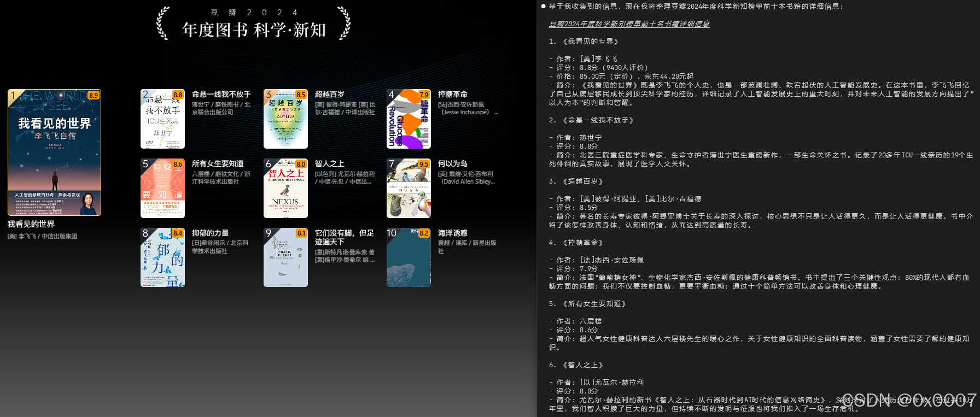980x417 pixels.
Task: Click the entry heading 4.《控糖革命》 in the right panel
Action: point(576,243)
